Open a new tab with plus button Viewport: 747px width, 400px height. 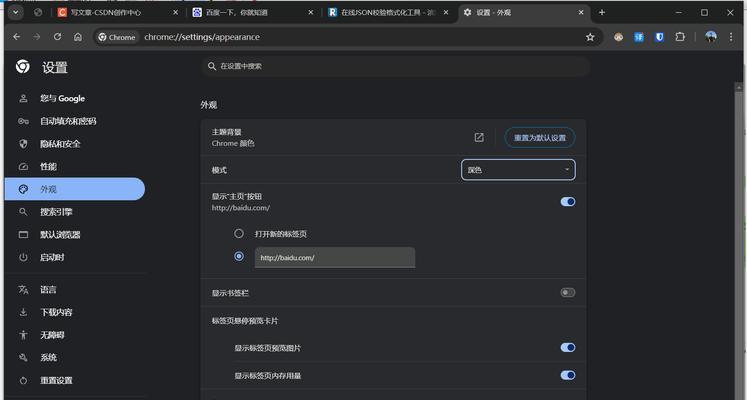point(602,12)
